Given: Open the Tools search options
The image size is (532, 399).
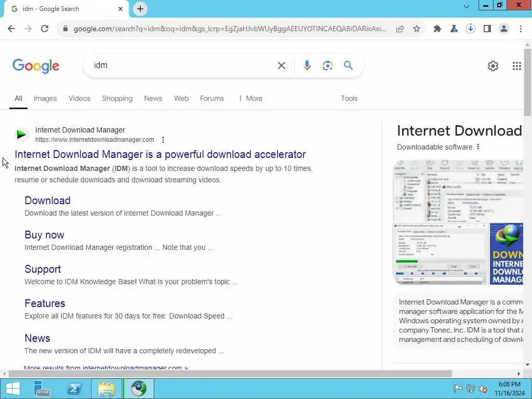Looking at the screenshot, I should (349, 98).
